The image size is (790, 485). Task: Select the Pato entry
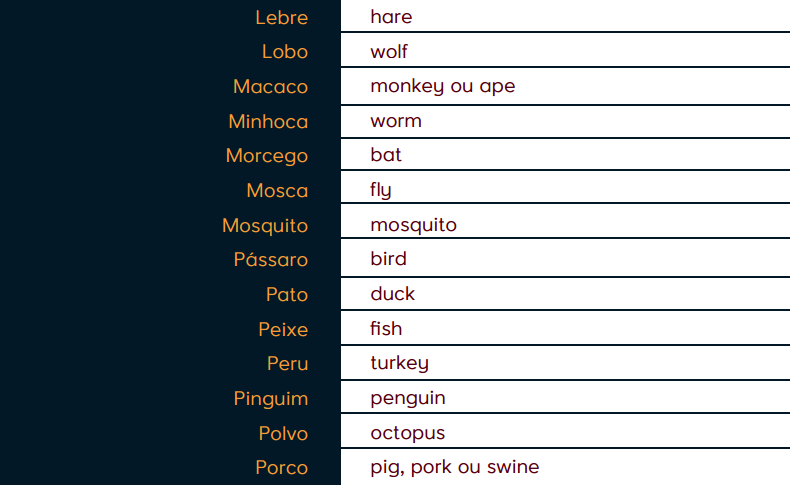pyautogui.click(x=286, y=295)
